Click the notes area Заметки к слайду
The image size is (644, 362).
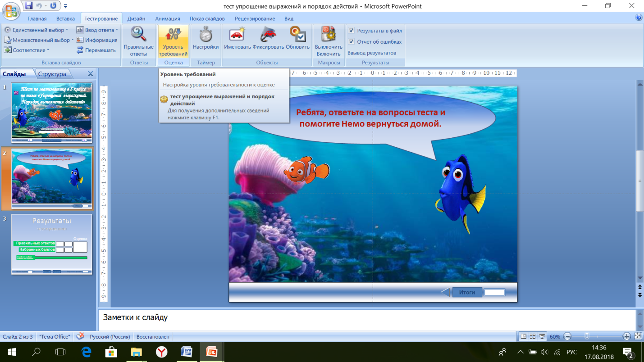pos(366,320)
